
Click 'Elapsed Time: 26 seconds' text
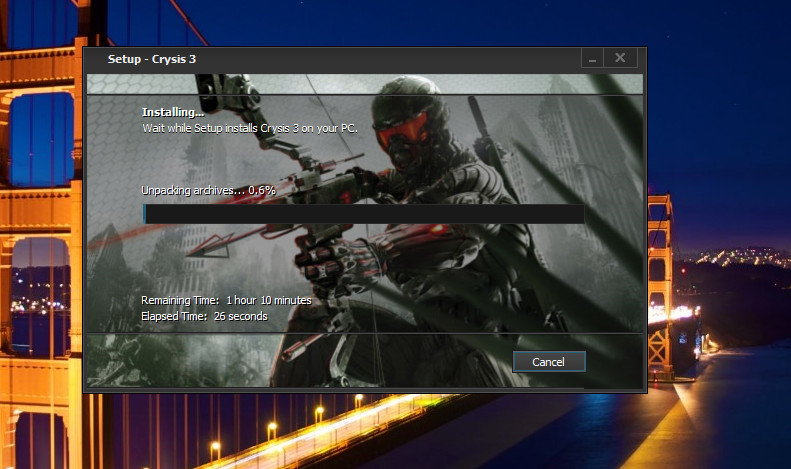pos(204,316)
